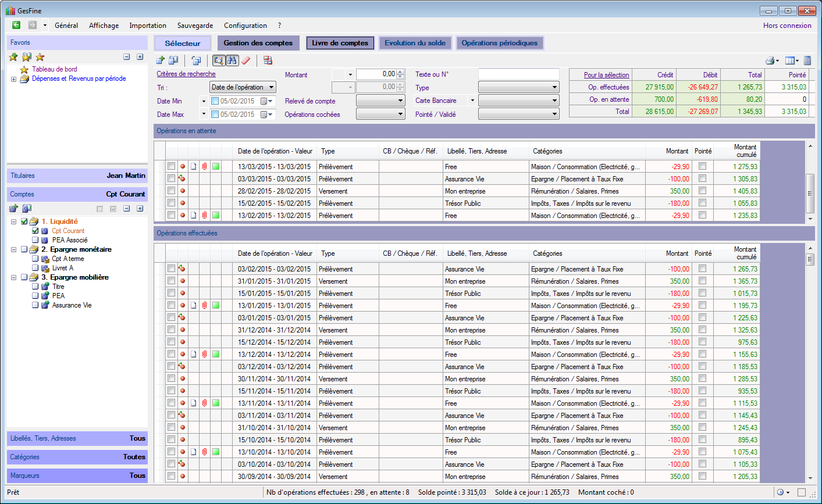Click the add operation icon with green plus
This screenshot has width=822, height=504.
tap(161, 60)
